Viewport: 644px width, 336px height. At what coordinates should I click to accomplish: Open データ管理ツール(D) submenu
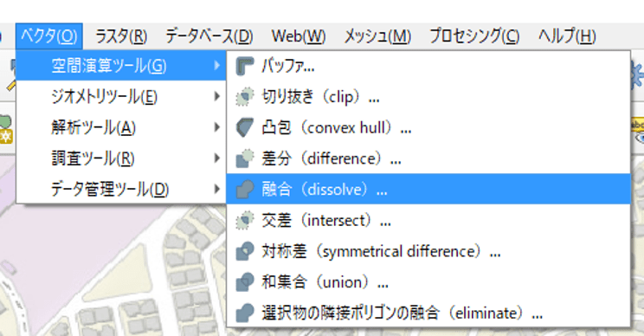pos(121,189)
